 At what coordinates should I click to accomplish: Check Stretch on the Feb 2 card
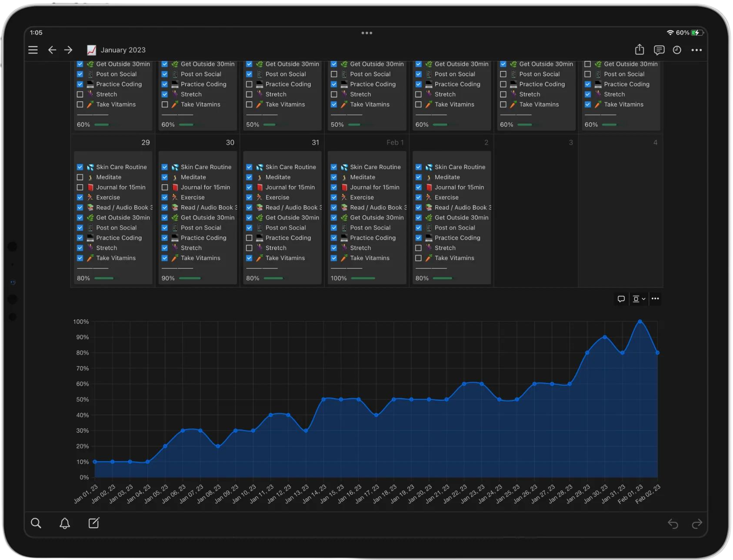pos(418,248)
